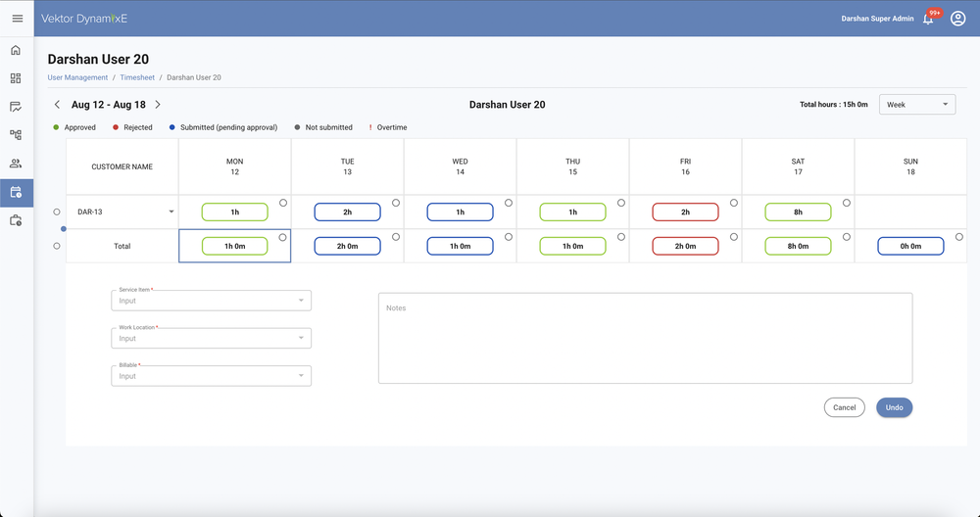
Task: Click the Submitted legend blue dot
Action: pos(171,127)
